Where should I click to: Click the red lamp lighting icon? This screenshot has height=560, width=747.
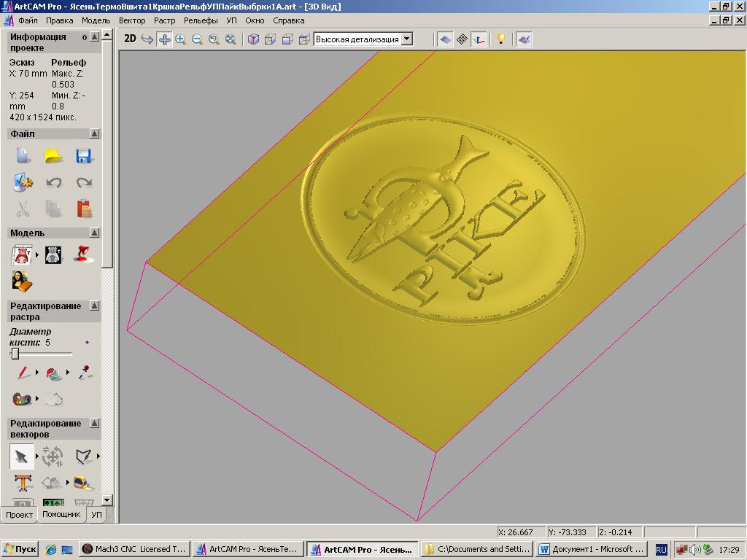(84, 254)
